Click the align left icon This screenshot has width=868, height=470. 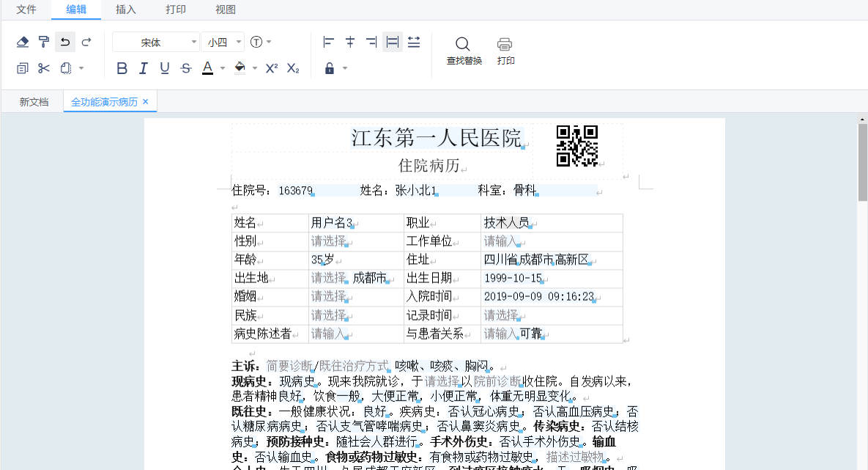tap(329, 42)
